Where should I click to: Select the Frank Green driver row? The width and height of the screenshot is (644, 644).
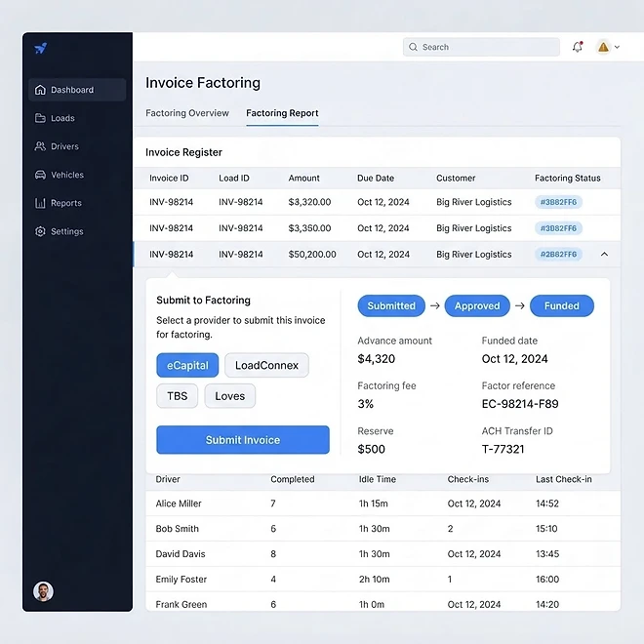pyautogui.click(x=382, y=602)
